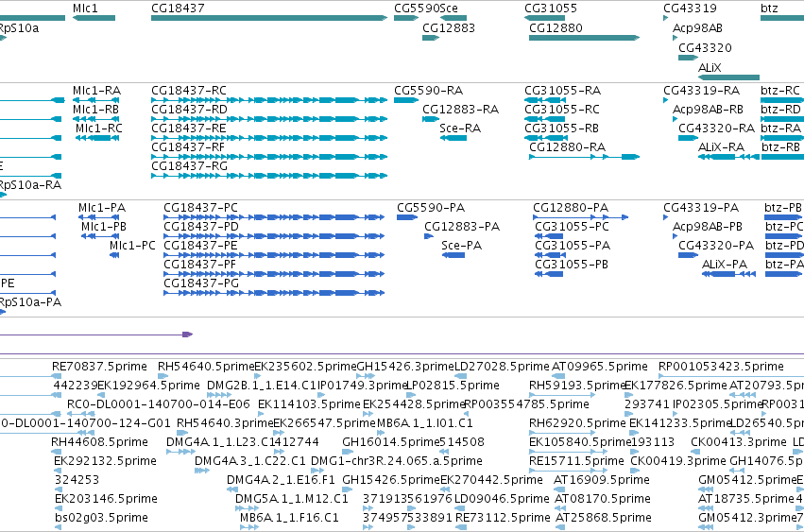Click the LD27028.5prime EST label
This screenshot has width=804, height=532.
click(502, 367)
